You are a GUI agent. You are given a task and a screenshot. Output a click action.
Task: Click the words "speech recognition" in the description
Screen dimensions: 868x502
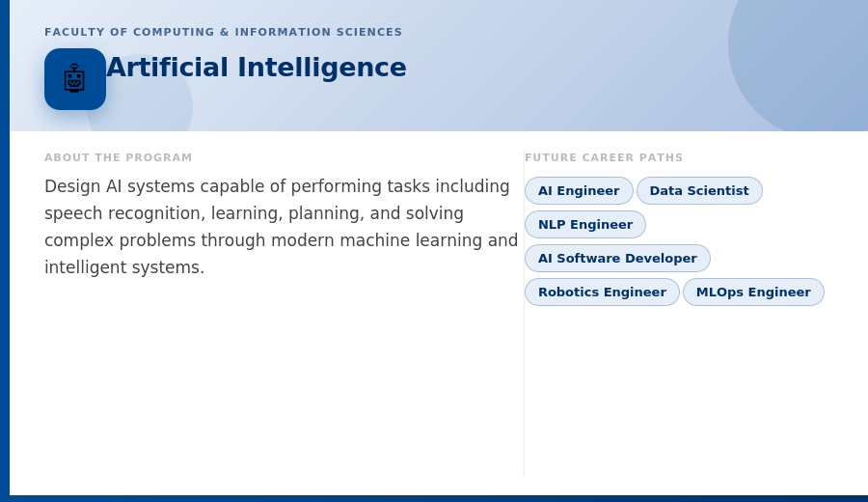pyautogui.click(x=125, y=213)
